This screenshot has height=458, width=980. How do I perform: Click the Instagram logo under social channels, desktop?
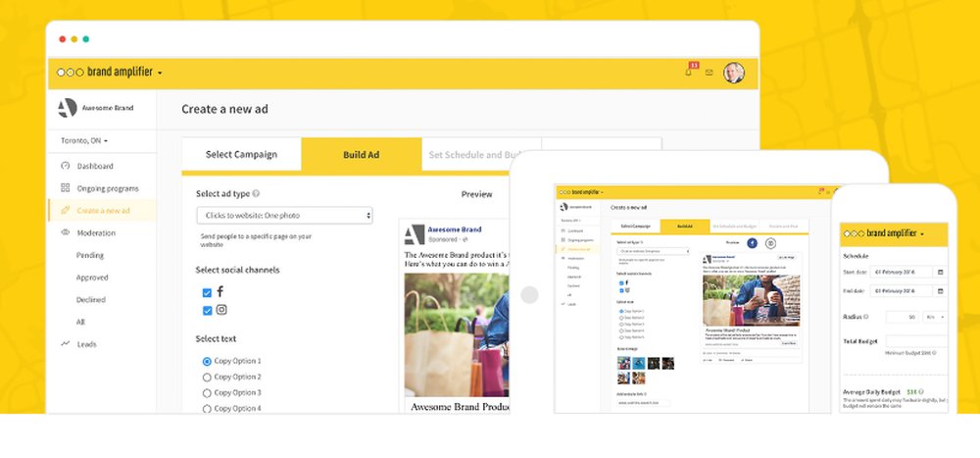pos(221,310)
